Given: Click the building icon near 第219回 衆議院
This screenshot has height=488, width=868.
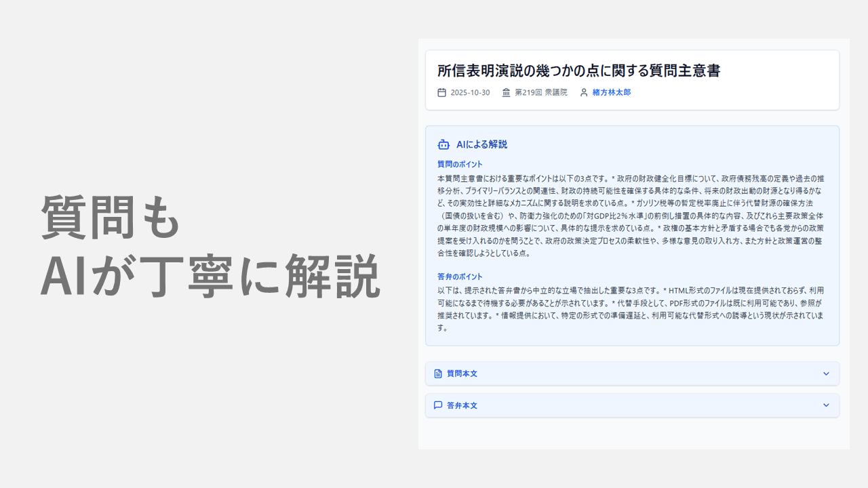Looking at the screenshot, I should coord(507,92).
